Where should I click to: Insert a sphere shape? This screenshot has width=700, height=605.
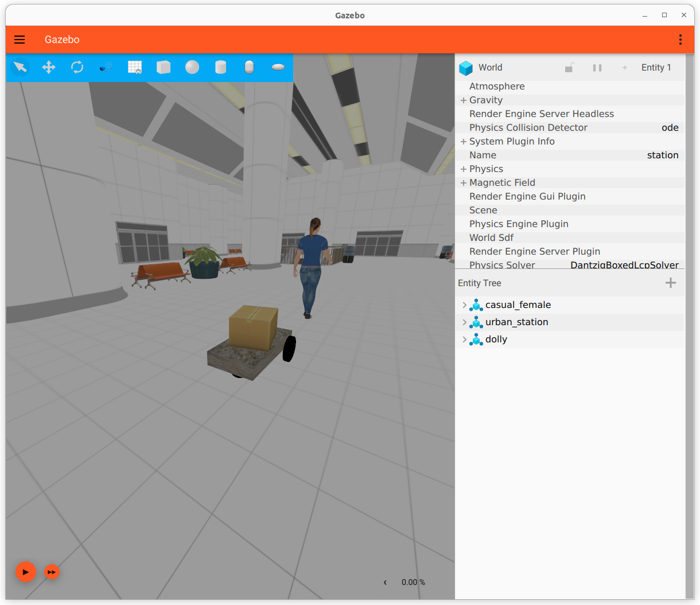tap(192, 68)
